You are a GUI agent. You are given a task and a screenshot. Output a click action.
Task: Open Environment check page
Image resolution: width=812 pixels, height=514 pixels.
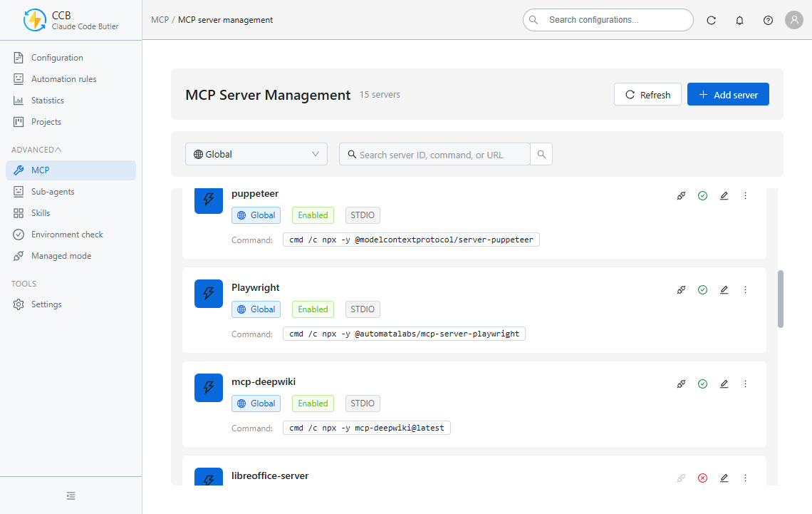pos(71,235)
